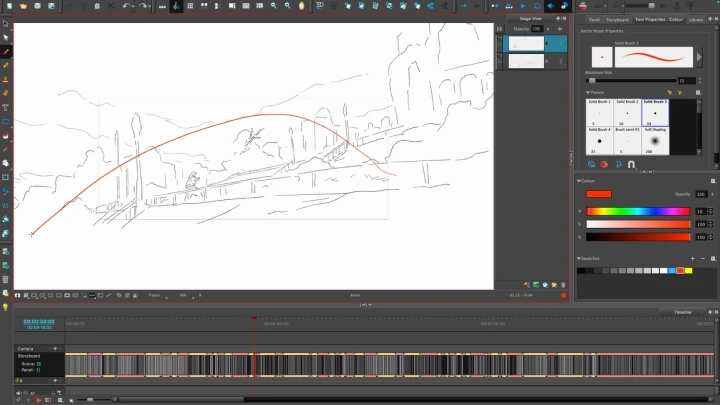The width and height of the screenshot is (720, 405).
Task: Collapse the Colour section
Action: point(580,181)
